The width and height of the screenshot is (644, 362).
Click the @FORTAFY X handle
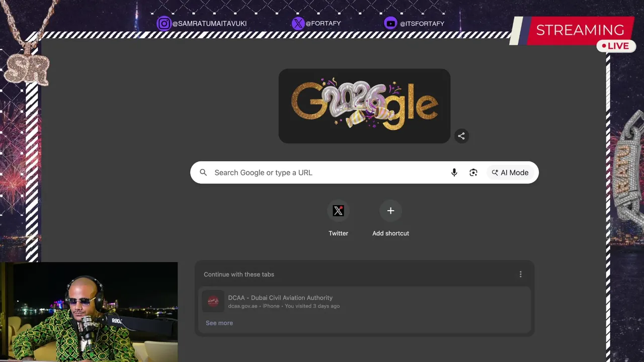click(323, 24)
